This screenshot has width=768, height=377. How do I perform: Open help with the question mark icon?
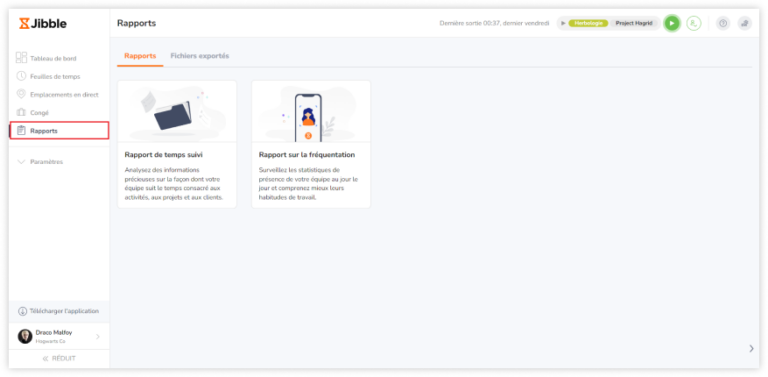(723, 23)
